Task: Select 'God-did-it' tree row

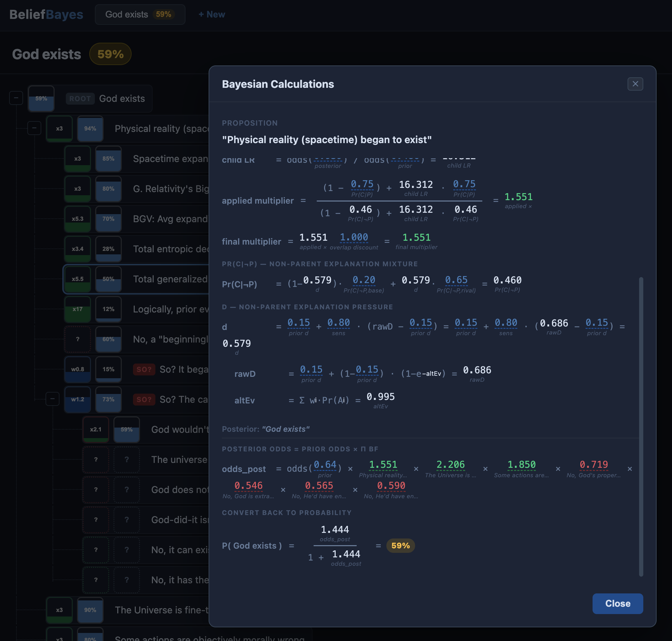Action: pyautogui.click(x=145, y=520)
